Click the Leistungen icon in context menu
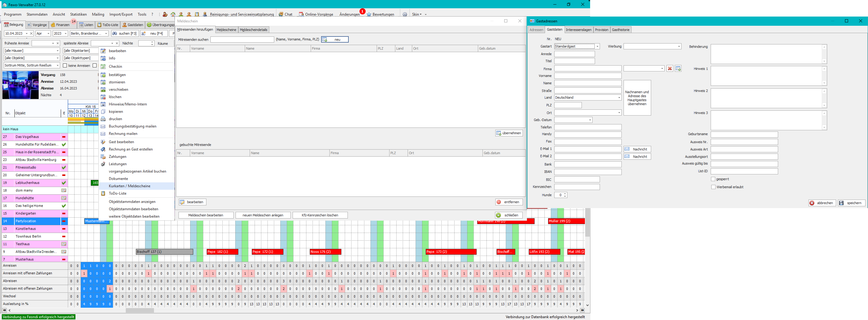Screen dimensions: 868x320 pos(103,164)
